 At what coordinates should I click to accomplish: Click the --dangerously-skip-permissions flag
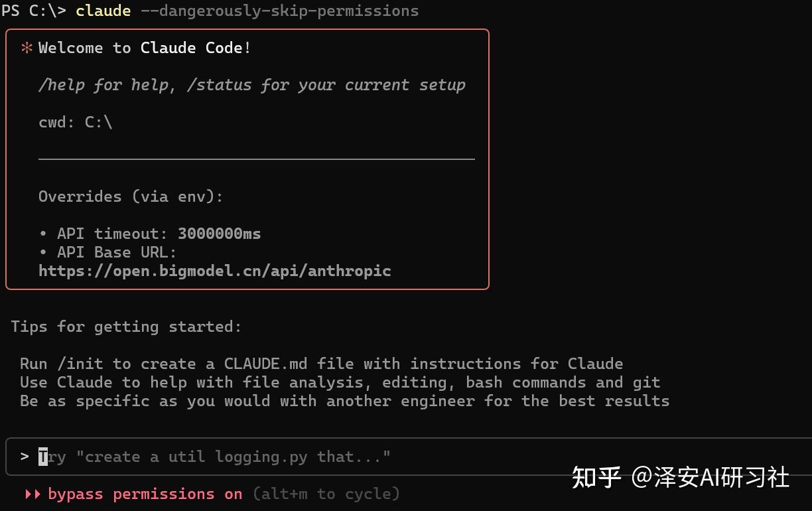pos(279,11)
